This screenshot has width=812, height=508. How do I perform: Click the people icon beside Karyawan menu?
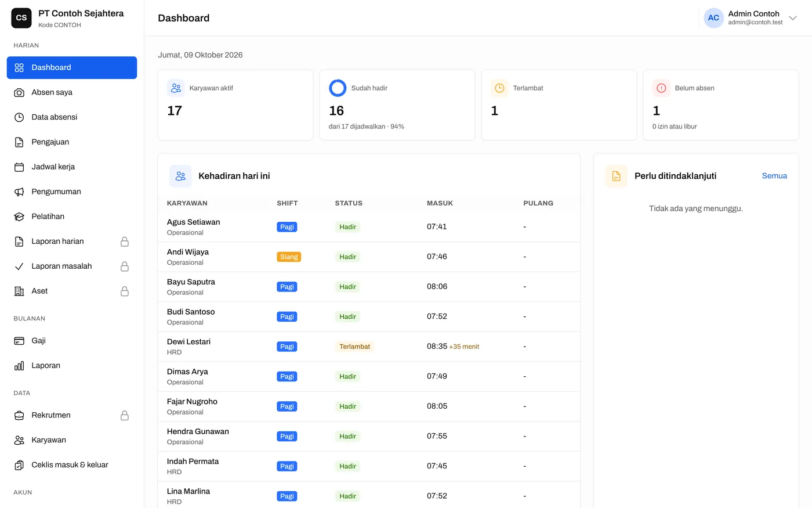(x=19, y=440)
